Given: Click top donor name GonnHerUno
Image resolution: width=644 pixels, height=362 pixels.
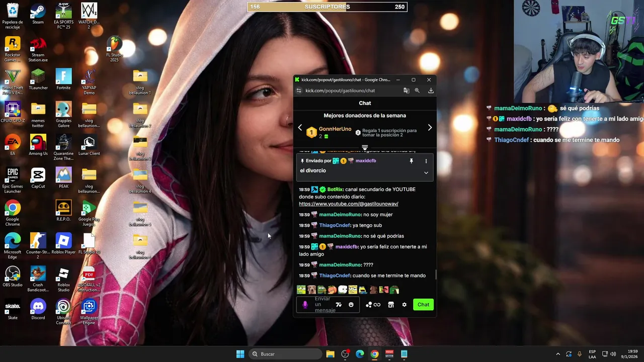Looking at the screenshot, I should click(335, 129).
